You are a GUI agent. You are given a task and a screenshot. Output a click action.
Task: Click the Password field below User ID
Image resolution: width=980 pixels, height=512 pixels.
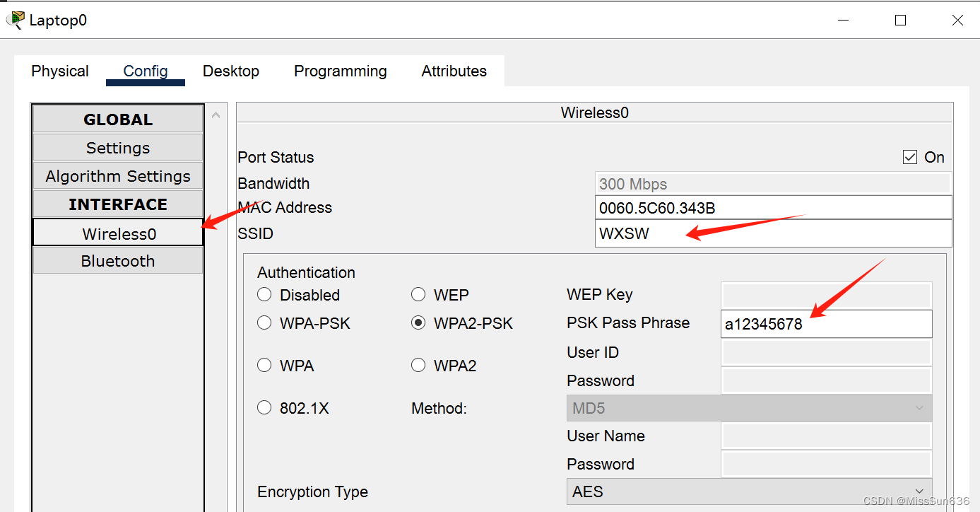tap(827, 380)
